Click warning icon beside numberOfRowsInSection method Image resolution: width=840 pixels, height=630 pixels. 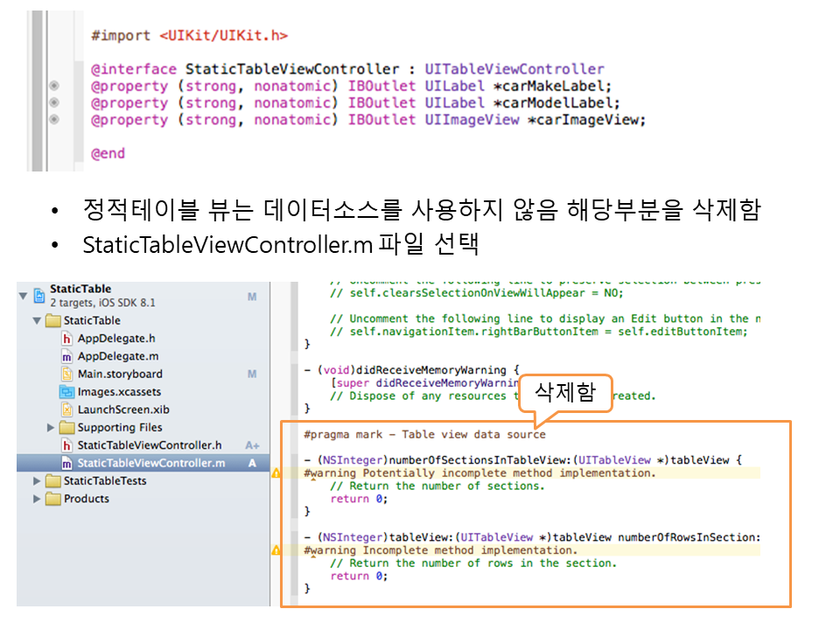[276, 550]
